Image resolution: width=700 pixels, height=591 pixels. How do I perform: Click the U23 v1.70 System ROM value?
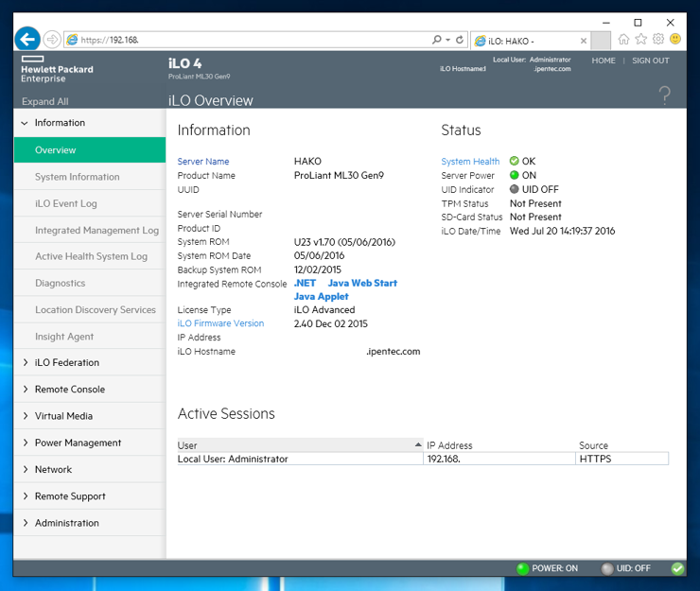[344, 242]
